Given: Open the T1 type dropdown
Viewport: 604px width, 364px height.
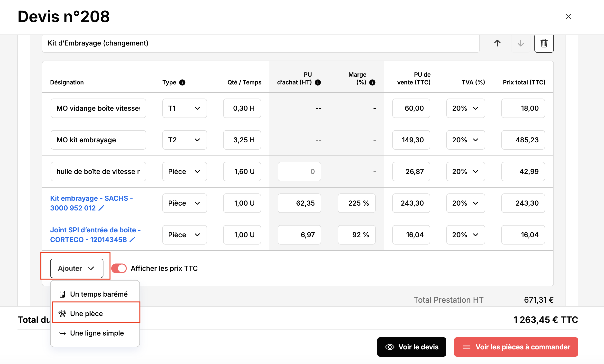Looking at the screenshot, I should click(184, 108).
